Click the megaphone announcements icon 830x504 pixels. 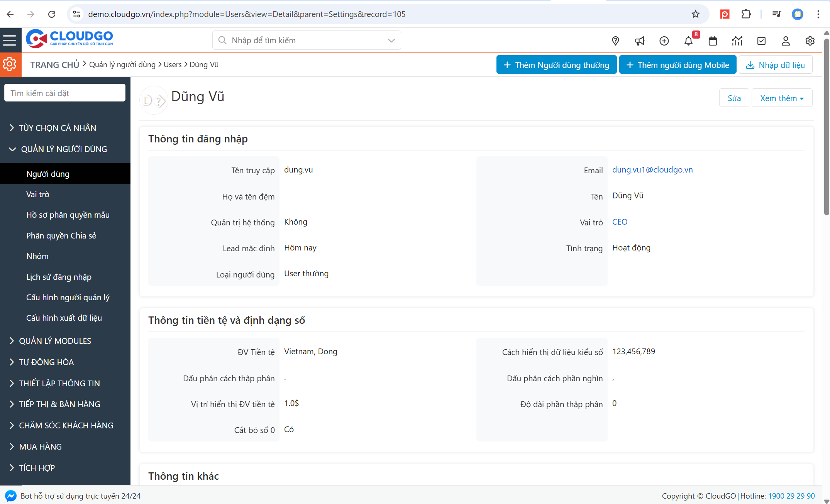(640, 41)
